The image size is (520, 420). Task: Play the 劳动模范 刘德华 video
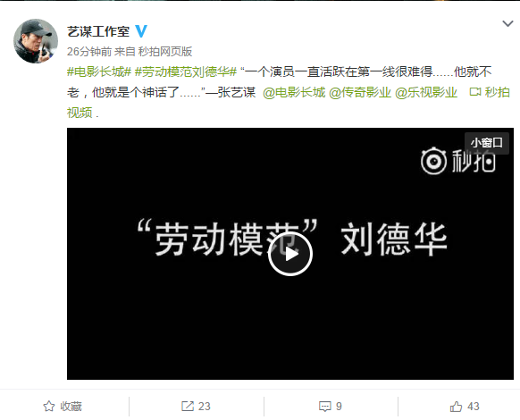coord(290,254)
